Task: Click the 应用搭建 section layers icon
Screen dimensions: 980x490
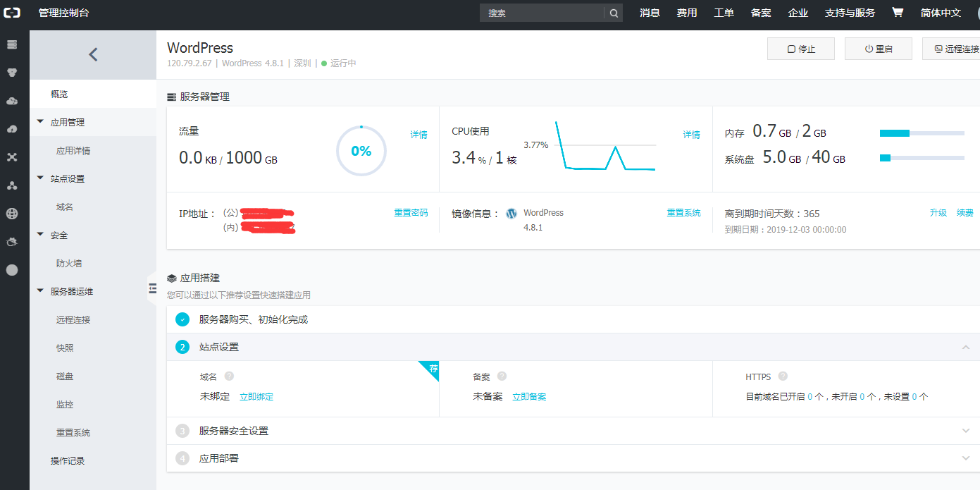Action: 172,278
